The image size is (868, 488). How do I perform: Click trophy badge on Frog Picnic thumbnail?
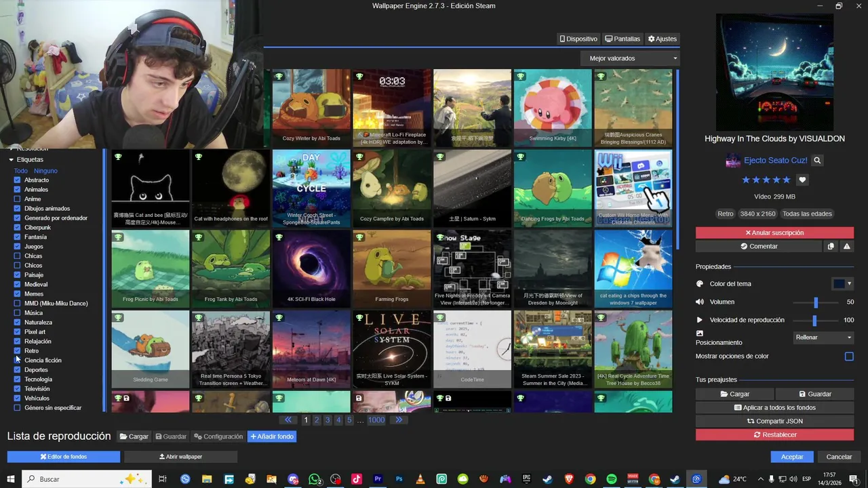point(118,237)
